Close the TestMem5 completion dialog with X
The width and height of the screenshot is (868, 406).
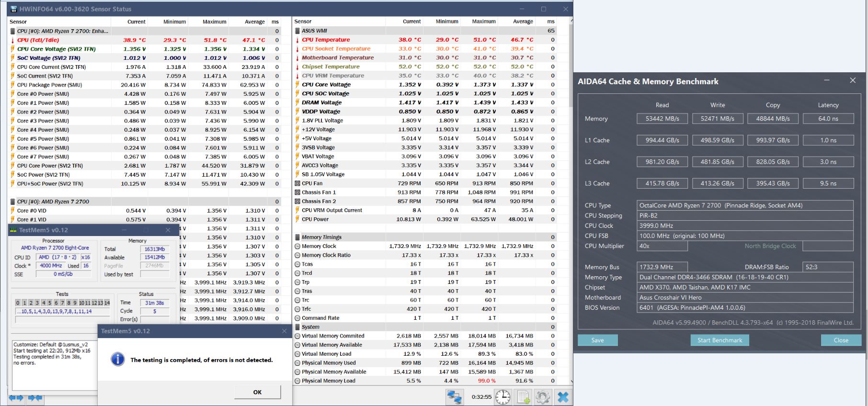pyautogui.click(x=284, y=331)
